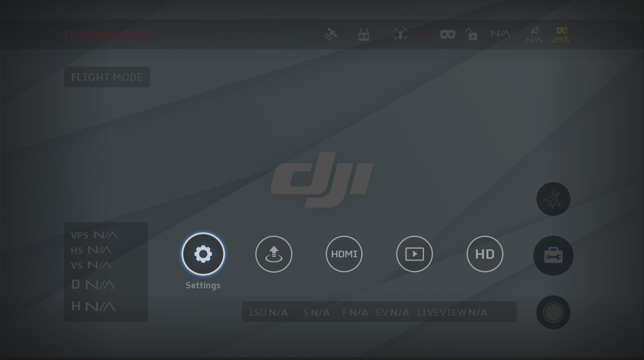Open the video playback menu icon

(415, 254)
